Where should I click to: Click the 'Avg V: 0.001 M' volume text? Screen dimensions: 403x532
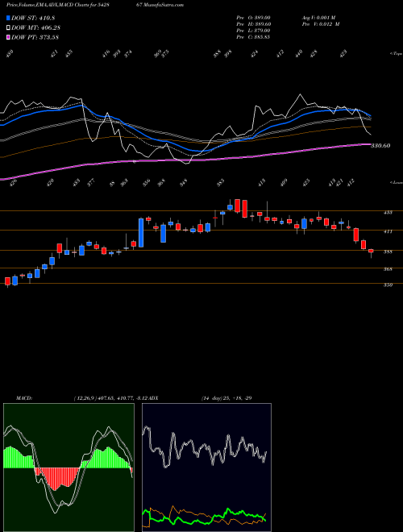(x=318, y=18)
